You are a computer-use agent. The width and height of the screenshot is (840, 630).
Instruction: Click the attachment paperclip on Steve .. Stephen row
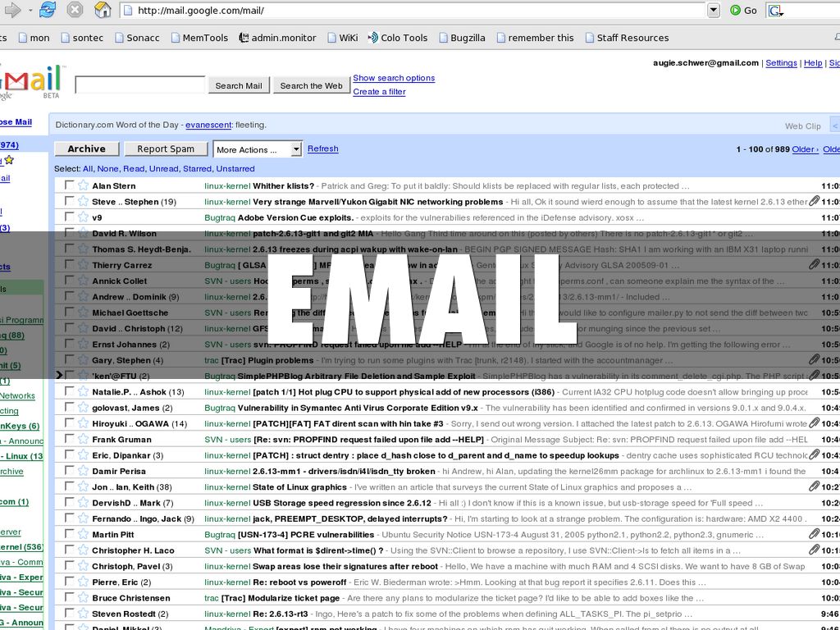[814, 201]
